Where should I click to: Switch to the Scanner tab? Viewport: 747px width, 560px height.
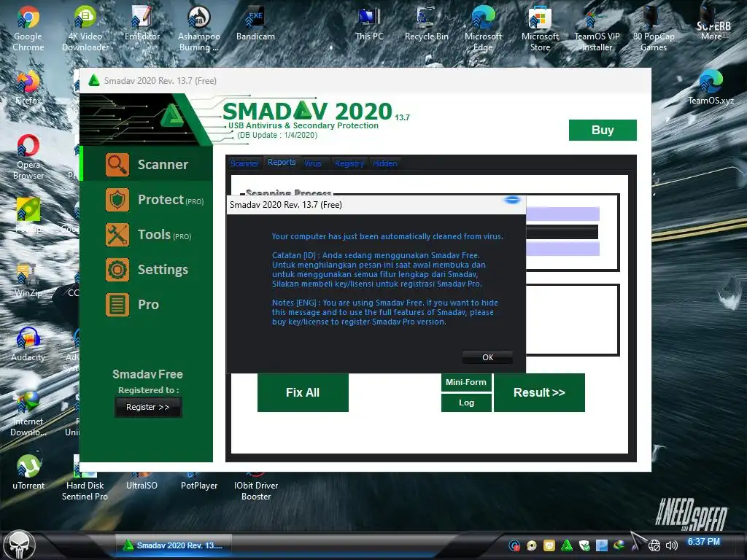[244, 163]
